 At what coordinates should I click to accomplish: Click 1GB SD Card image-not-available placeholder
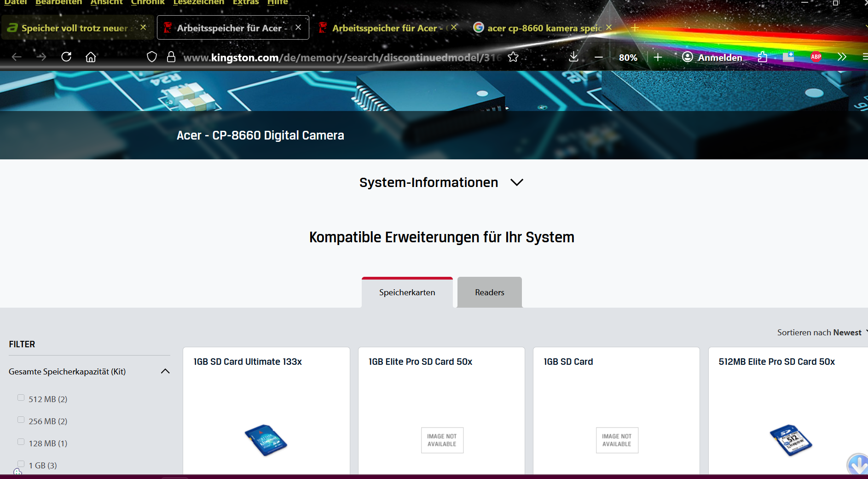click(x=617, y=440)
